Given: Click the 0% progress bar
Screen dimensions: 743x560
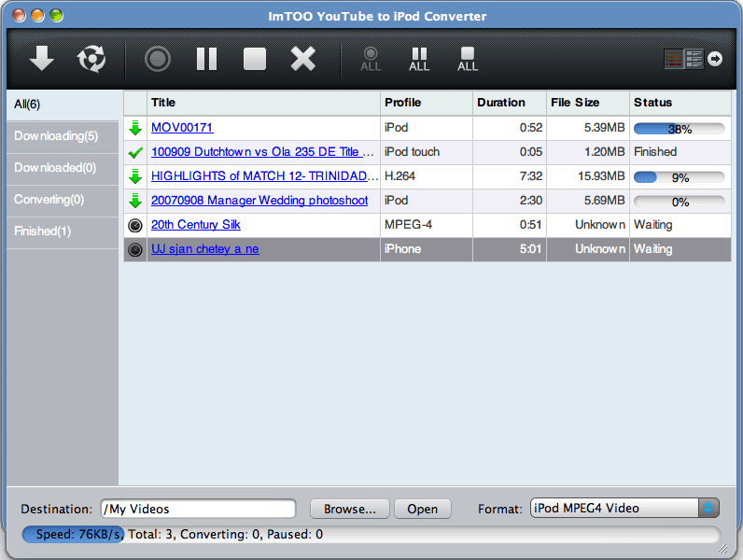Looking at the screenshot, I should [x=679, y=202].
